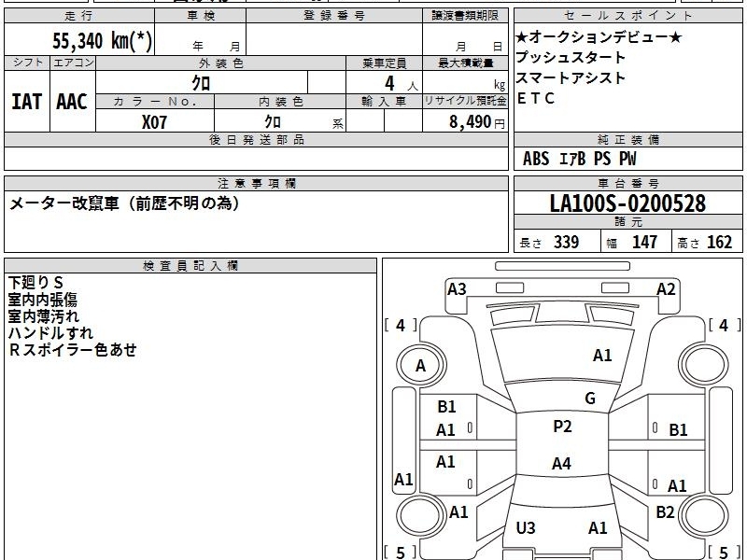This screenshot has width=747, height=560.
Task: Select the inspector note 室内内張傷
Action: (x=42, y=300)
